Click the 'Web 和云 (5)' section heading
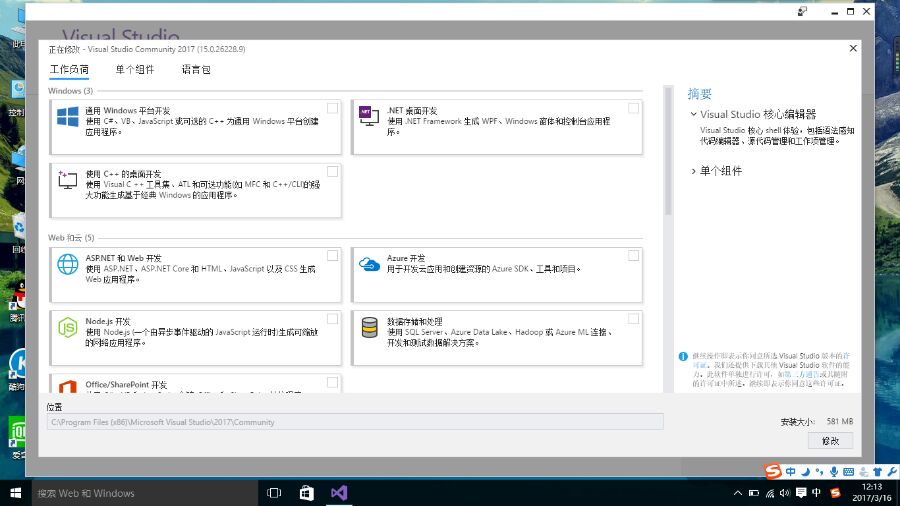900x506 pixels. click(x=71, y=238)
